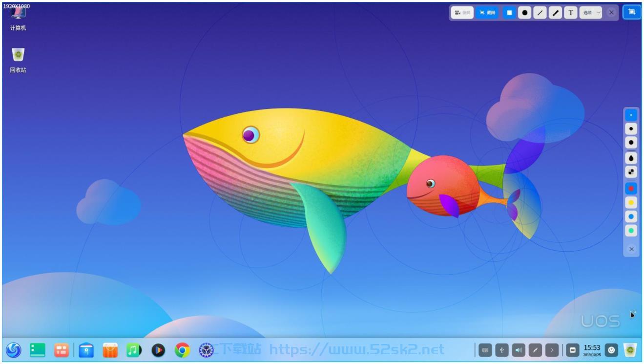This screenshot has height=364, width=644.
Task: Click the blue capture confirm button
Action: coord(632,12)
